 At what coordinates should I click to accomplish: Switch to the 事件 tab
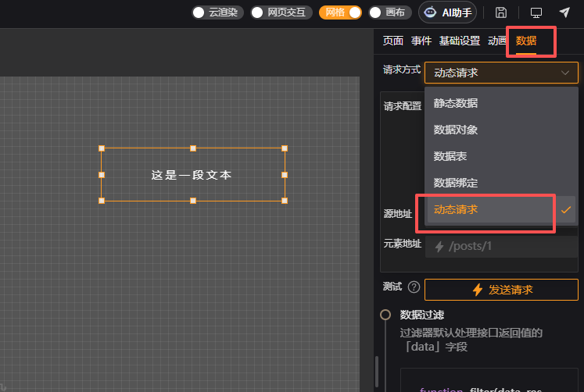(x=421, y=41)
